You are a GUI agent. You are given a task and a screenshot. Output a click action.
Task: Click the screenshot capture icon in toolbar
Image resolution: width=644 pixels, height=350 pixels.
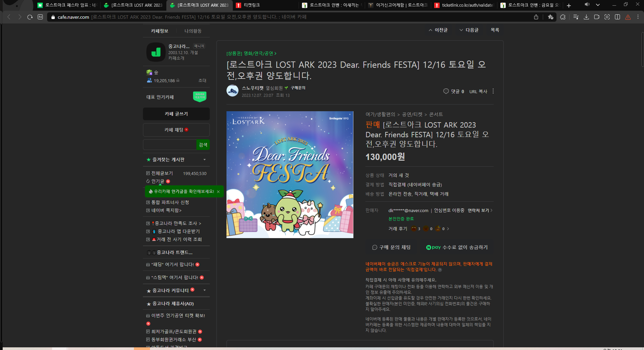(x=607, y=17)
